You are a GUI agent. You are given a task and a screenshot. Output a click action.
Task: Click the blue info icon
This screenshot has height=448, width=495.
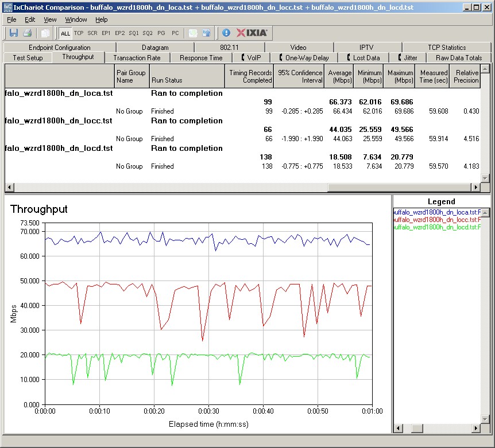click(x=226, y=33)
